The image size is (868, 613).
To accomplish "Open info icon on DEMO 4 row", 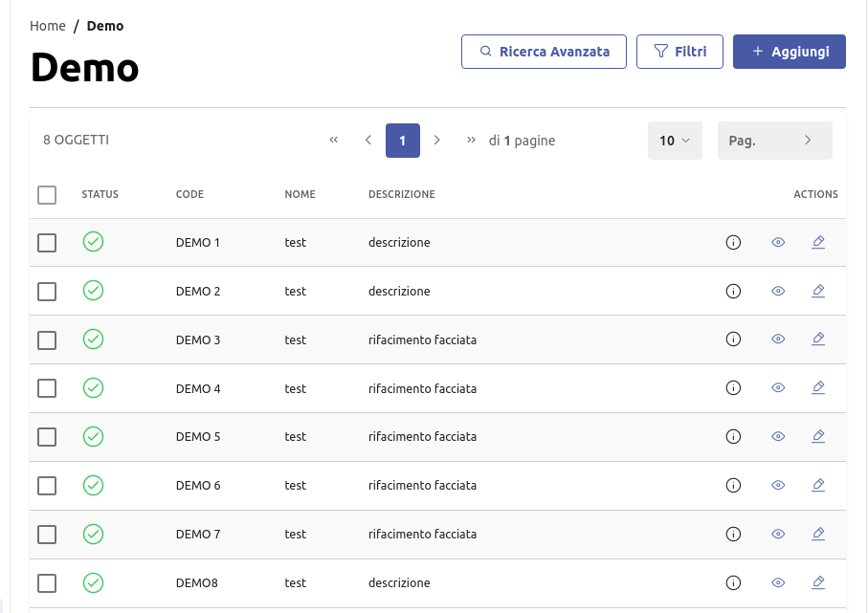I will (x=734, y=388).
